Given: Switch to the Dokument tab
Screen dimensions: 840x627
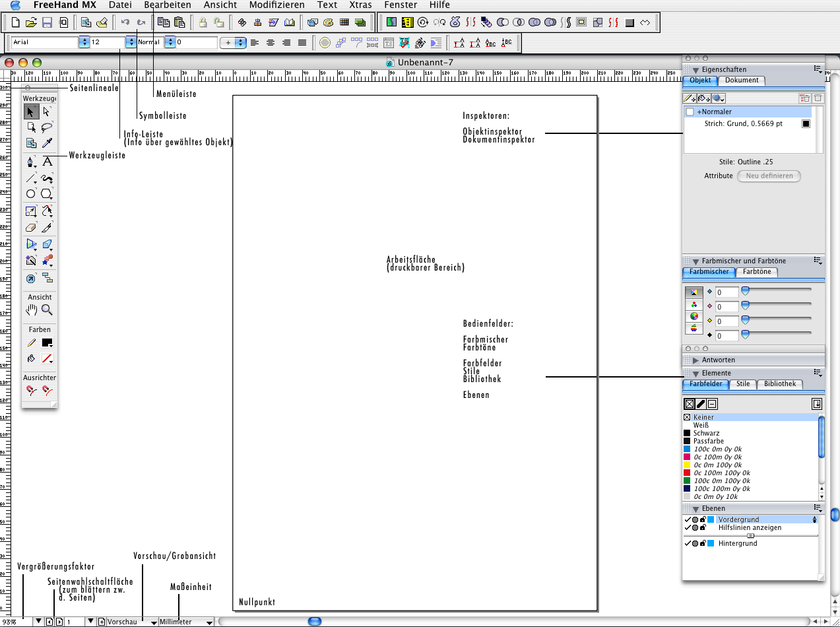Looking at the screenshot, I should click(x=742, y=81).
